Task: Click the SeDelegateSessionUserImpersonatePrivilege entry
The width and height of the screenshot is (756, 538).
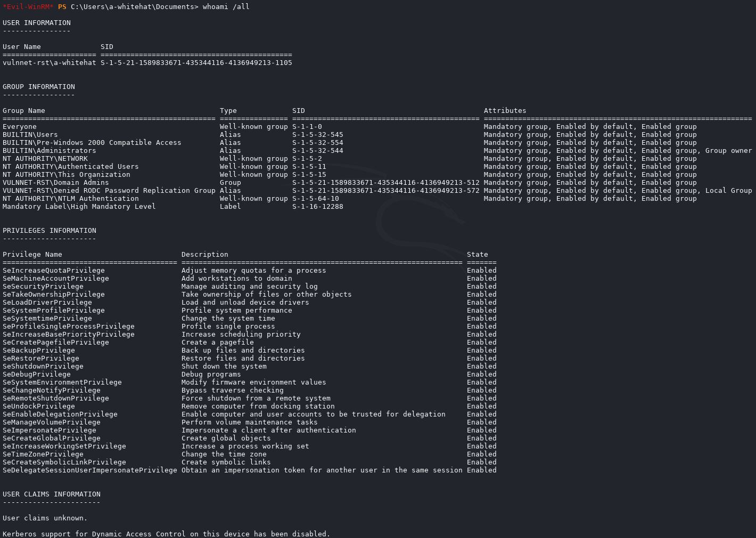Action: pos(89,470)
